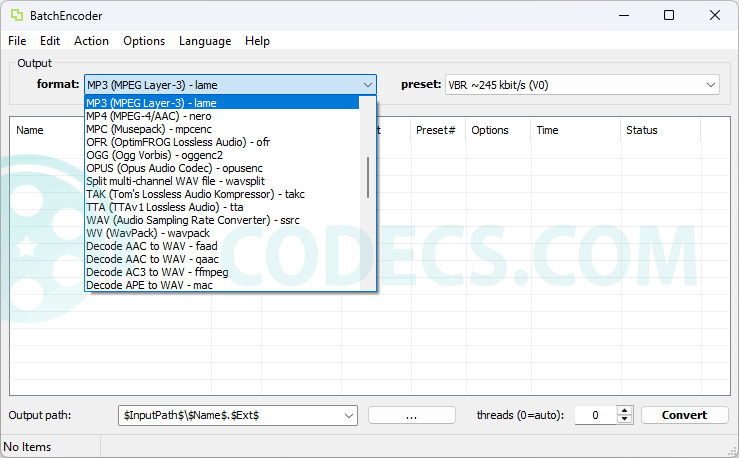Close the BatchEncoder window

point(714,16)
